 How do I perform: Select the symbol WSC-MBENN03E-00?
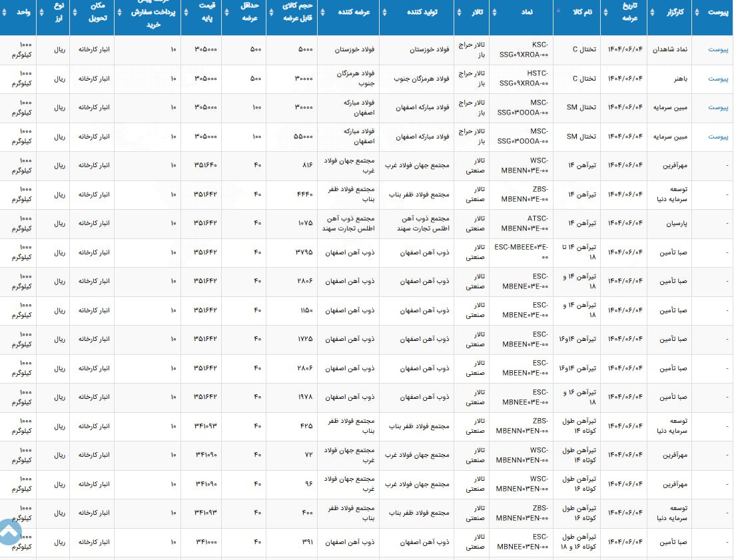click(524, 166)
